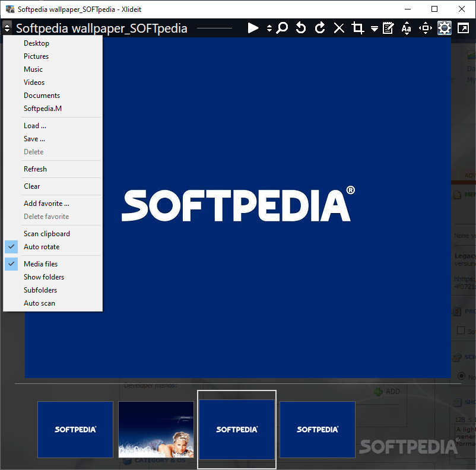Screen dimensions: 476x470
Task: Expand the Subfolders menu option
Action: pyautogui.click(x=40, y=290)
